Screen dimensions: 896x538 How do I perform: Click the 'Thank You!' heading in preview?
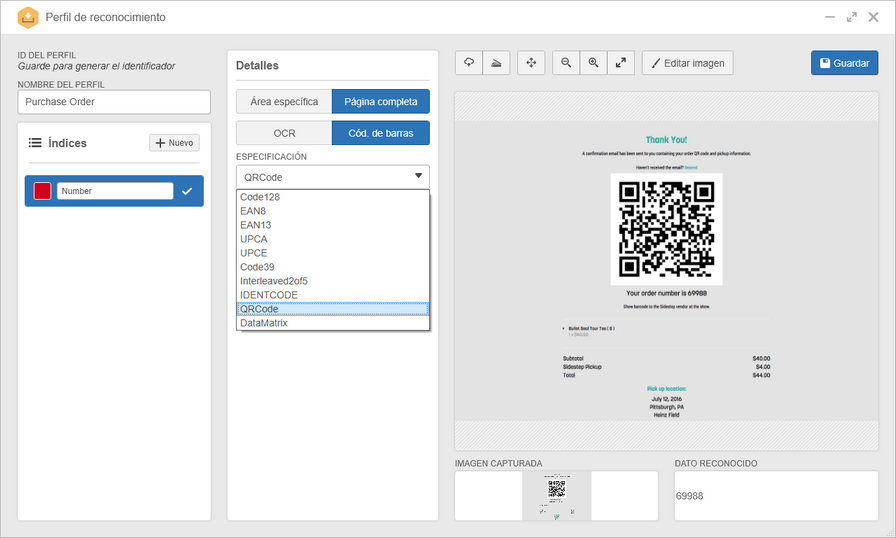[666, 140]
